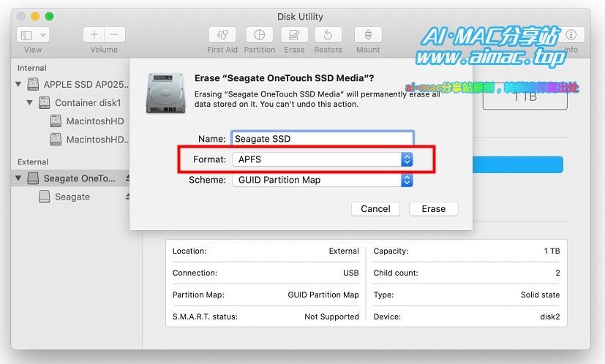The width and height of the screenshot is (605, 364).
Task: Confirm with the Erase button
Action: pos(433,208)
